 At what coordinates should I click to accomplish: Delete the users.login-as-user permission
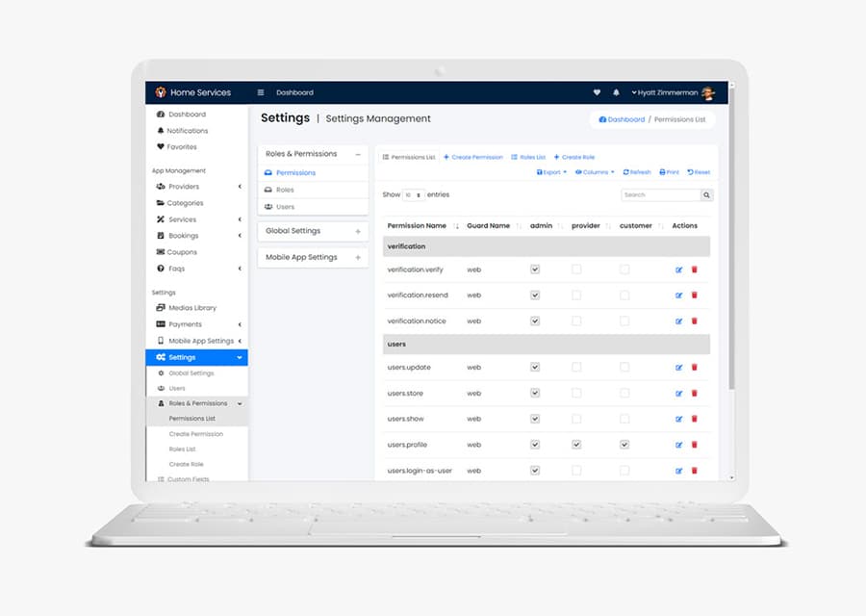point(695,471)
